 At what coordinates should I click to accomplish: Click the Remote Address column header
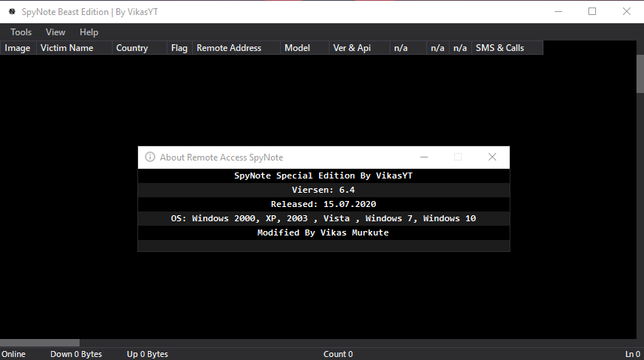(236, 48)
